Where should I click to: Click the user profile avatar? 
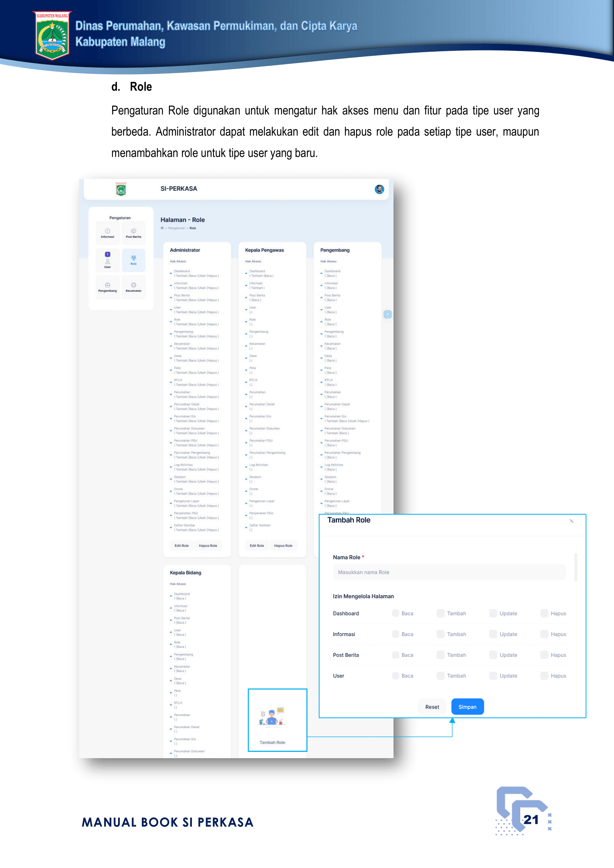click(x=379, y=189)
